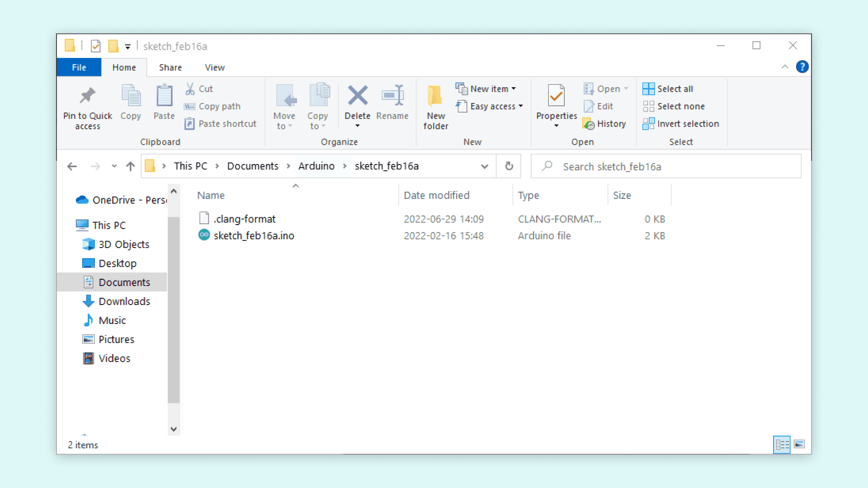
Task: Click Arduino in the breadcrumb path
Action: tap(316, 166)
